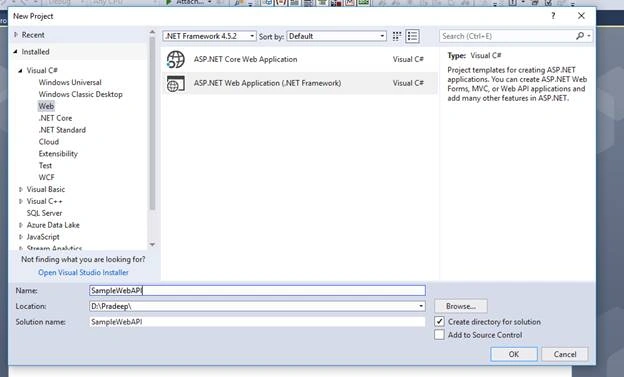Expand the JavaScript node
The height and width of the screenshot is (377, 624).
(21, 237)
